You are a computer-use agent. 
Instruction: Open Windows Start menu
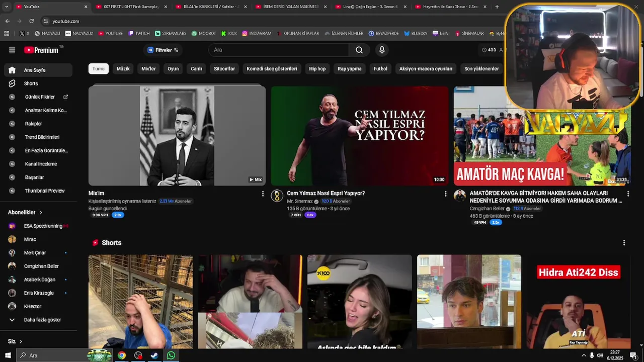click(8, 355)
